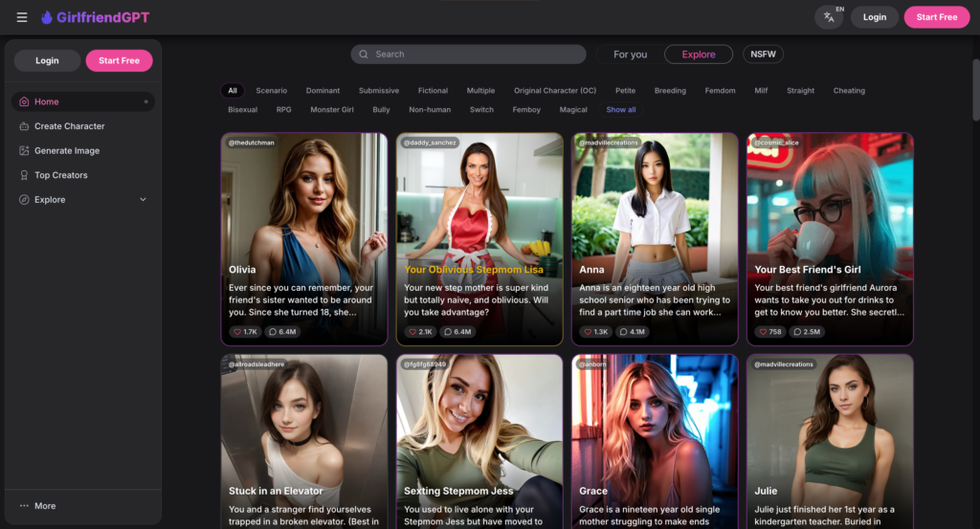
Task: Click in the Search field
Action: (468, 55)
